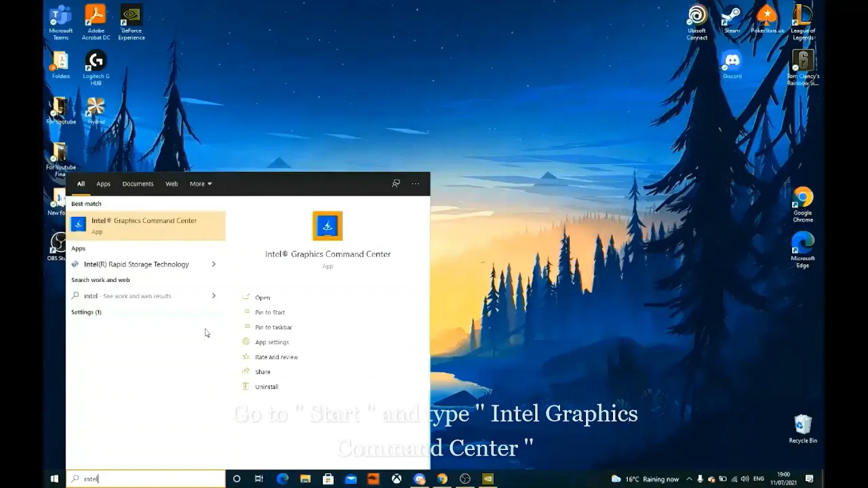Open League of Legends desktop shortcut
Viewport: 868px width, 488px height.
(x=803, y=22)
